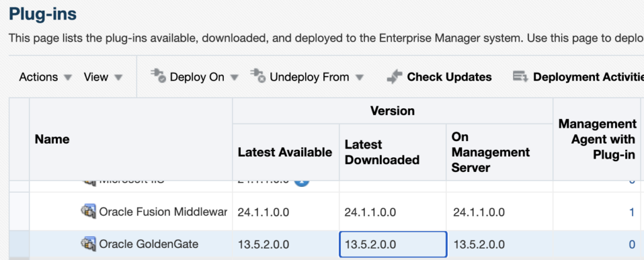Click the Oracle Fusion Middleware plug-in icon
Screen dimensions: 644x260
click(88, 212)
